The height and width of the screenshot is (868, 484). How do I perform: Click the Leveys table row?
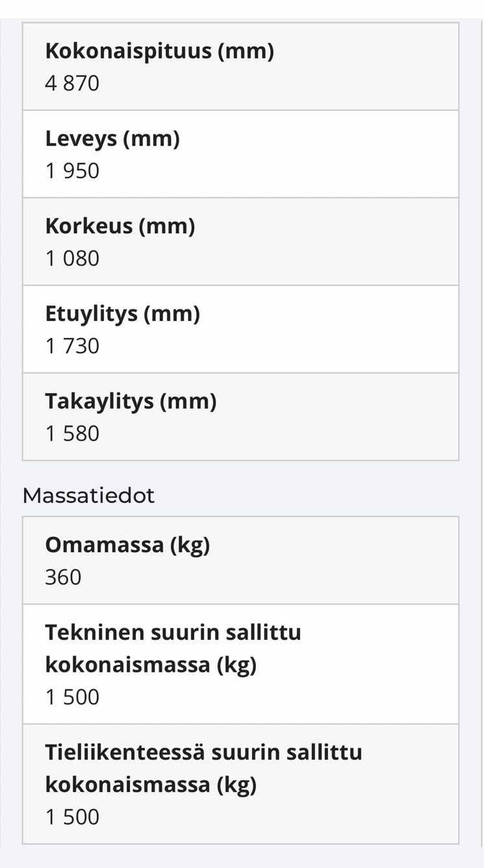pos(240,154)
